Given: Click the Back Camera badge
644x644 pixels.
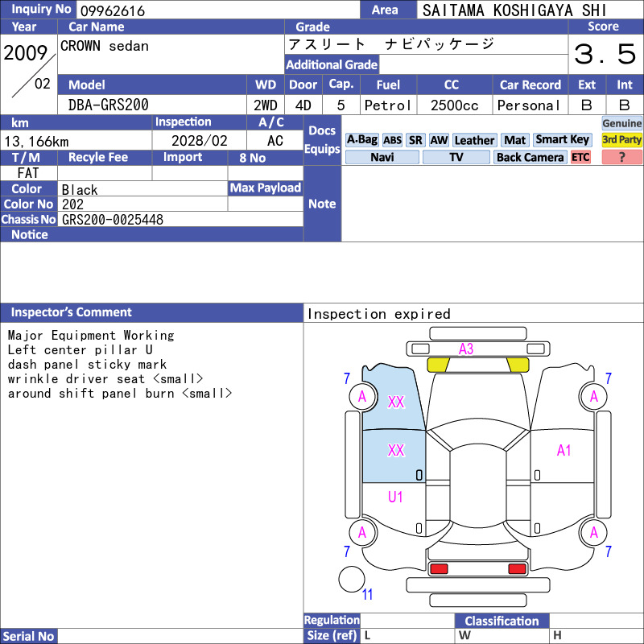Looking at the screenshot, I should [x=530, y=157].
